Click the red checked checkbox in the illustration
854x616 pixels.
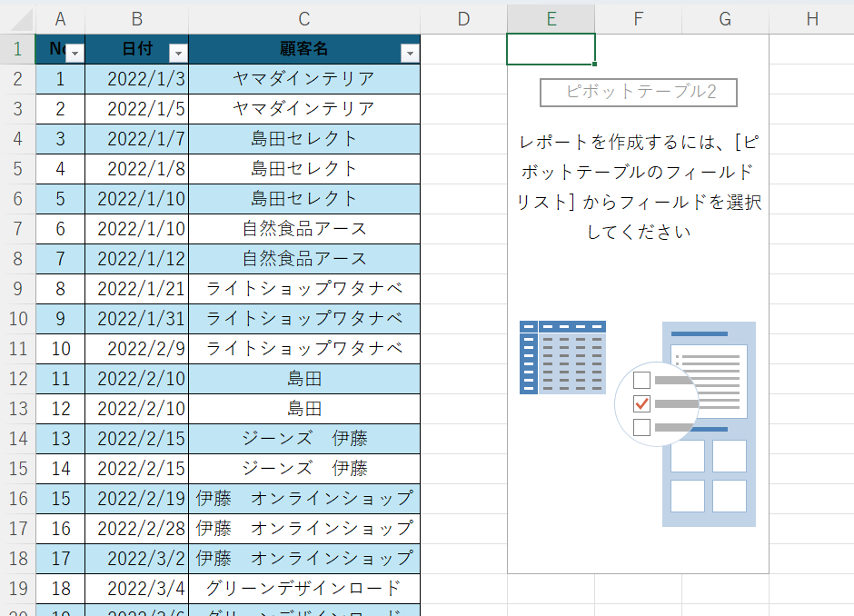(x=642, y=402)
